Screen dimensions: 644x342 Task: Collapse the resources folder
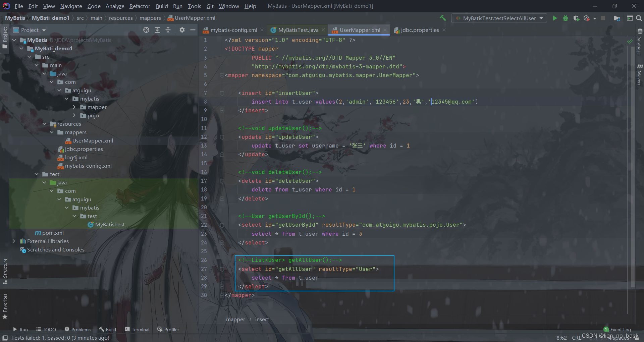coord(44,124)
